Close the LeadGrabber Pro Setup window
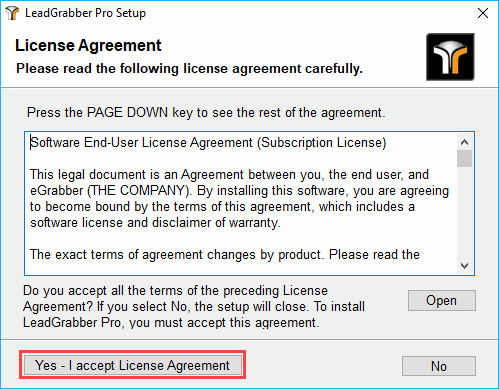Screen dimensions: 499x389 point(483,13)
